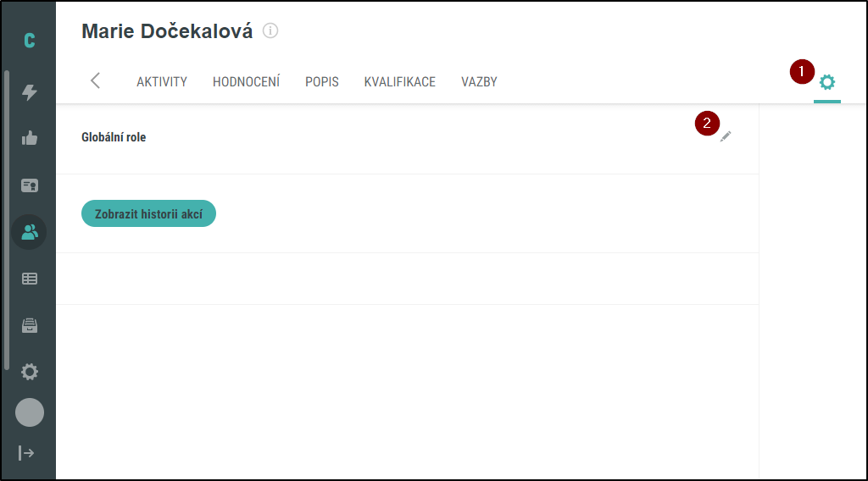Open the table list sidebar icon

pyautogui.click(x=30, y=279)
